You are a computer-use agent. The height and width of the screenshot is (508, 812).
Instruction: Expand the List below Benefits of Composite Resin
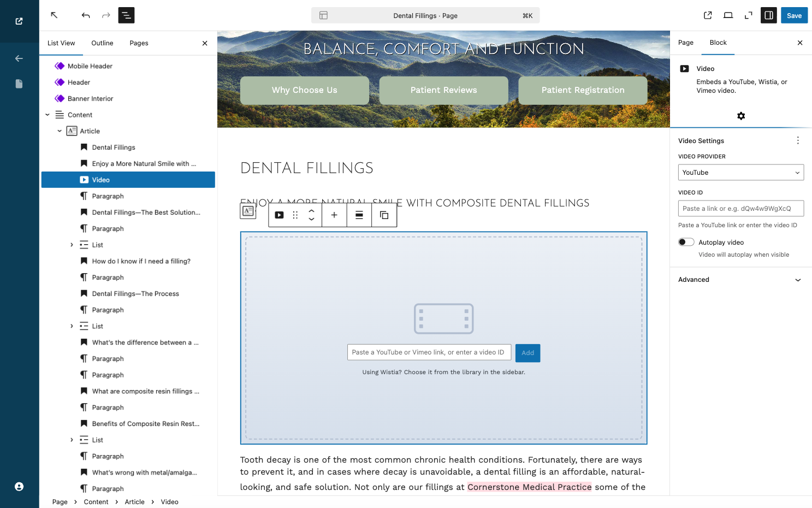tap(72, 440)
